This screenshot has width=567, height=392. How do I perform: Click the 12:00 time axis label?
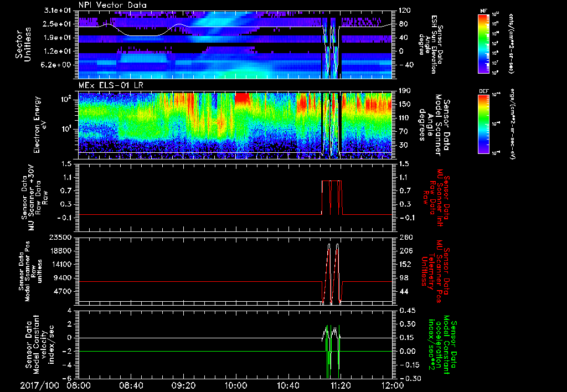[392, 385]
